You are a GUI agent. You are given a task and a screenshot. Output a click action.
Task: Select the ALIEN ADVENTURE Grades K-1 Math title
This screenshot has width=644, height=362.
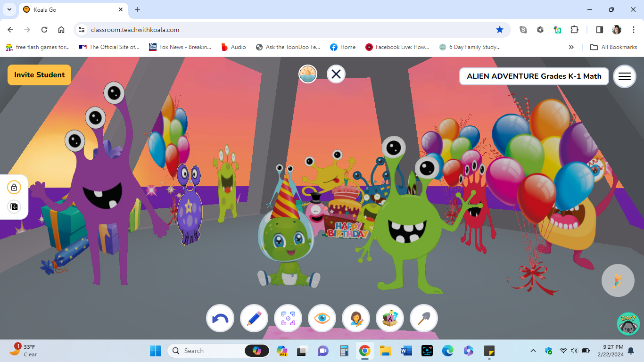(534, 76)
